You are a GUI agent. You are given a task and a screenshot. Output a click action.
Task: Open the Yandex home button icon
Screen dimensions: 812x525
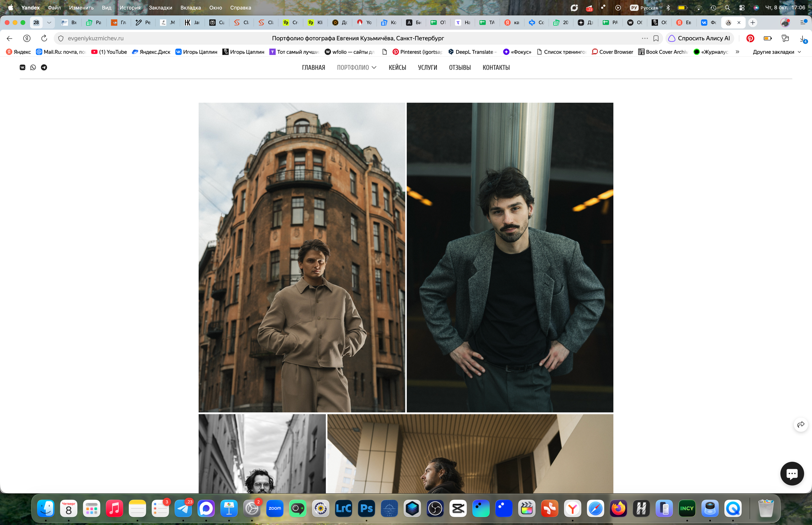point(27,38)
